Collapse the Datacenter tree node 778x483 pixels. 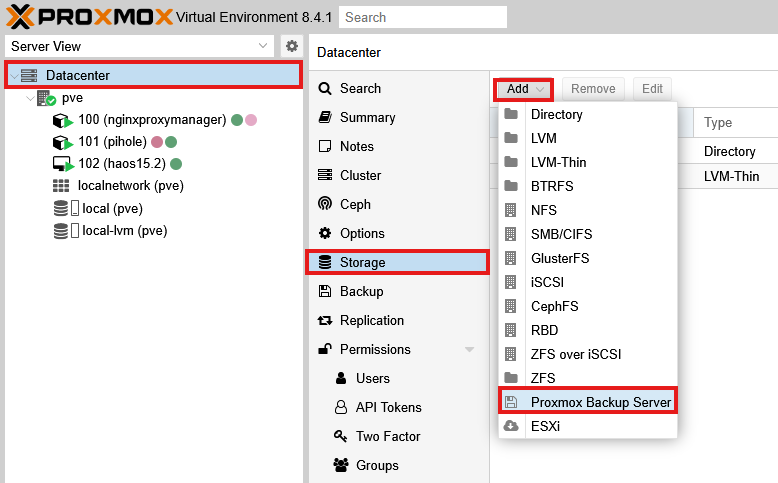(x=14, y=76)
